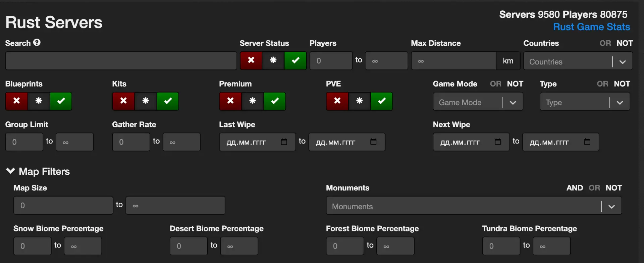Toggle OR for Game Mode filter
Image resolution: width=644 pixels, height=263 pixels.
point(495,84)
